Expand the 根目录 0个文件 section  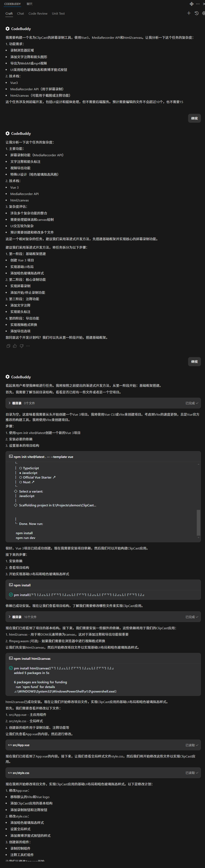103,403
